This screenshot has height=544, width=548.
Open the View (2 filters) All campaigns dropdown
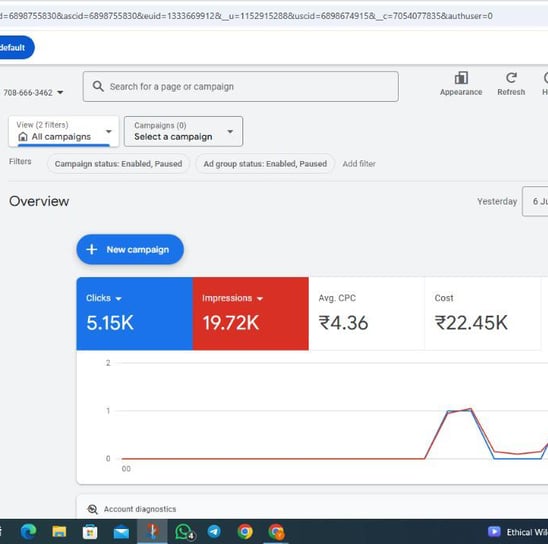64,131
